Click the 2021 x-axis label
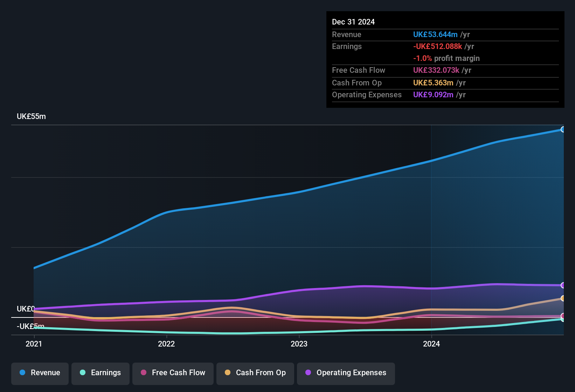The height and width of the screenshot is (392, 575). coord(34,344)
